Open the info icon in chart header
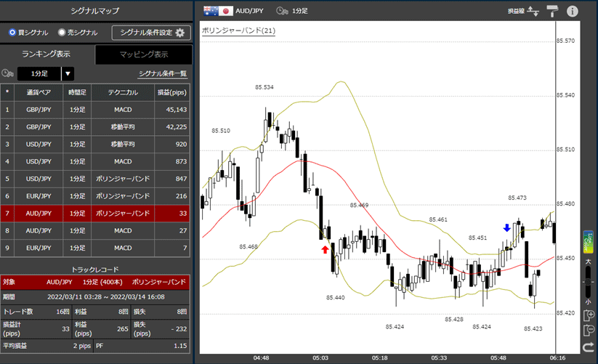598x364 pixels. [x=573, y=11]
